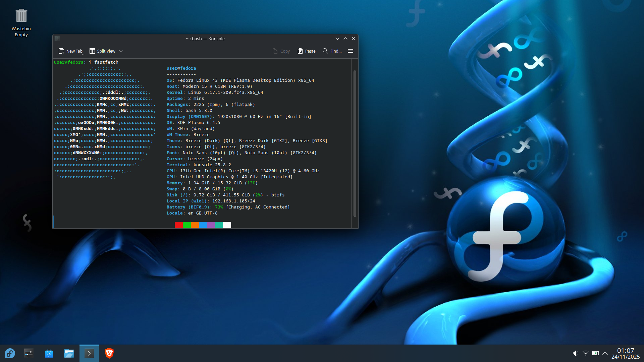Expand the Split View dropdown arrow
The width and height of the screenshot is (644, 362).
121,51
